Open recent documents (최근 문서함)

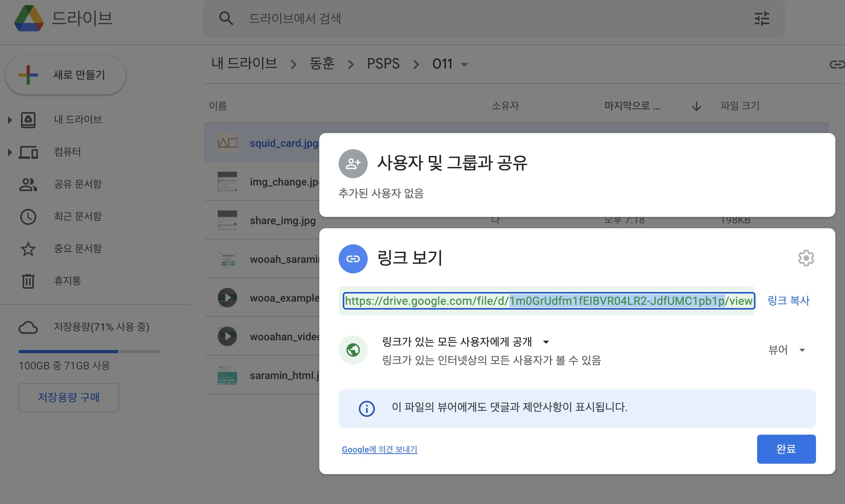(77, 216)
